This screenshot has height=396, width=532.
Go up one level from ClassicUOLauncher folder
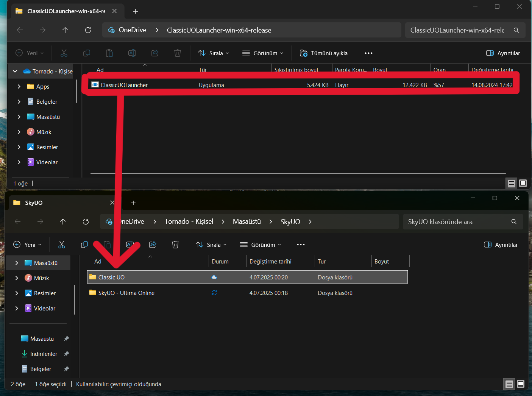pyautogui.click(x=65, y=30)
